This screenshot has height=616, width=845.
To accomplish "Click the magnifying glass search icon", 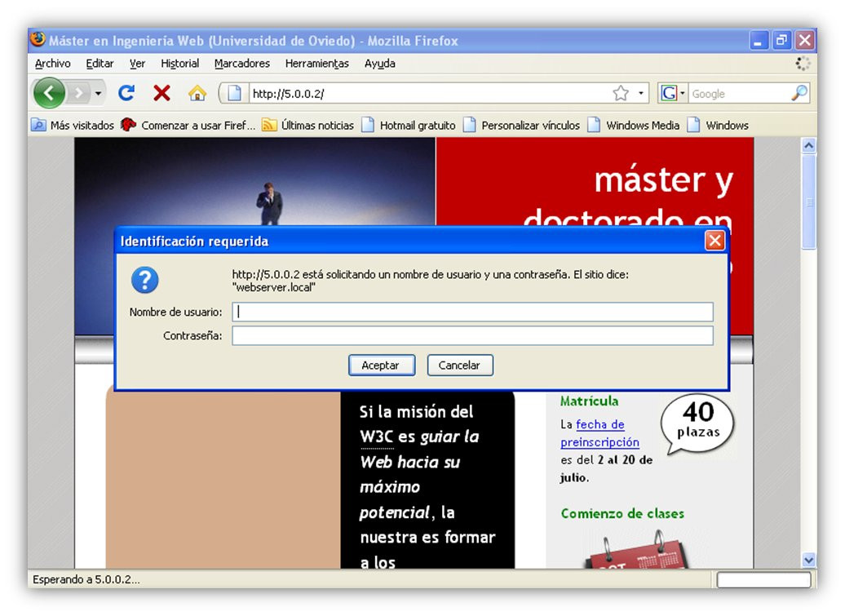I will pyautogui.click(x=799, y=93).
